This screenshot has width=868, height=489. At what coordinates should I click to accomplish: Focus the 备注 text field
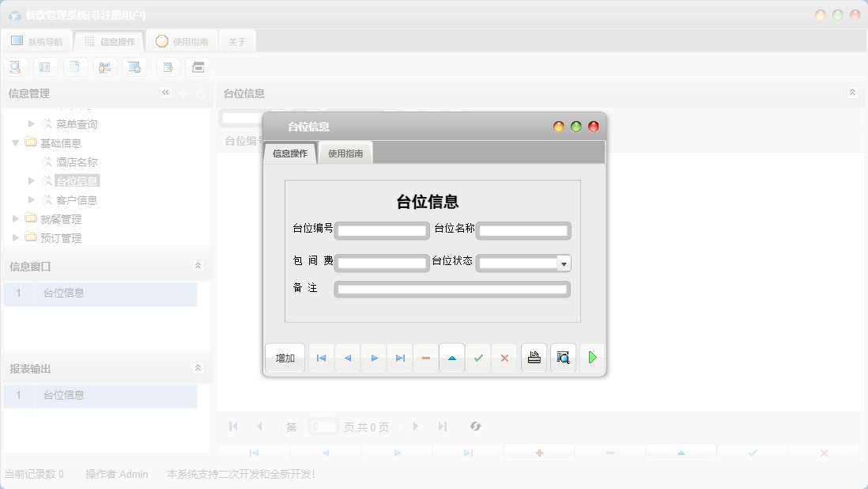coord(451,290)
